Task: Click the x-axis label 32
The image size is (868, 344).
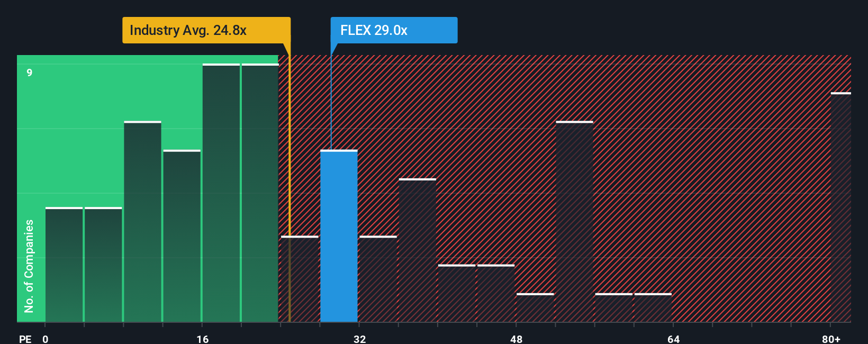Action: point(359,339)
